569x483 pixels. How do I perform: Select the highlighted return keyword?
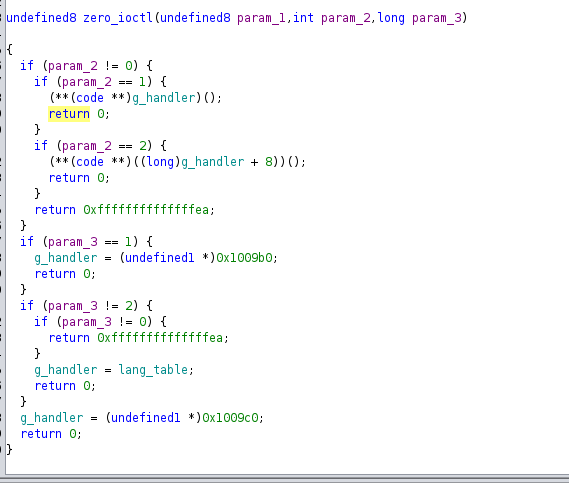coord(69,114)
